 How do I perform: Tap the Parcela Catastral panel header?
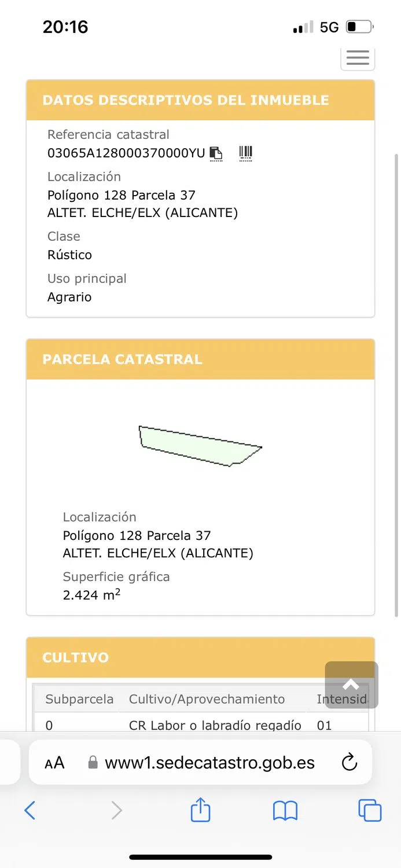200,359
